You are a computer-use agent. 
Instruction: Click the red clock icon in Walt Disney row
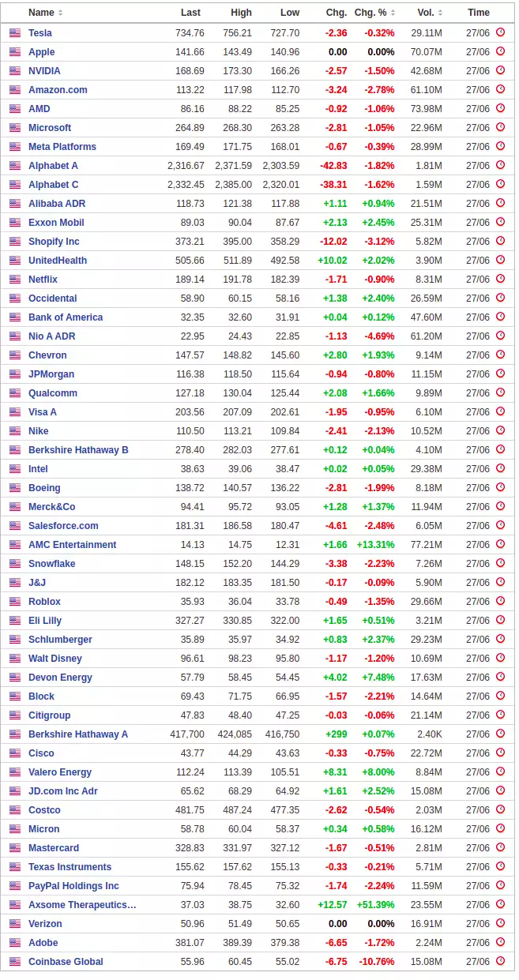(x=500, y=658)
